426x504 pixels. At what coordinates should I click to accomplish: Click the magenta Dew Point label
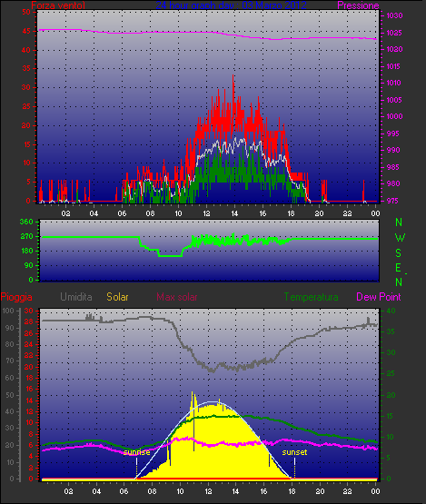(x=379, y=297)
